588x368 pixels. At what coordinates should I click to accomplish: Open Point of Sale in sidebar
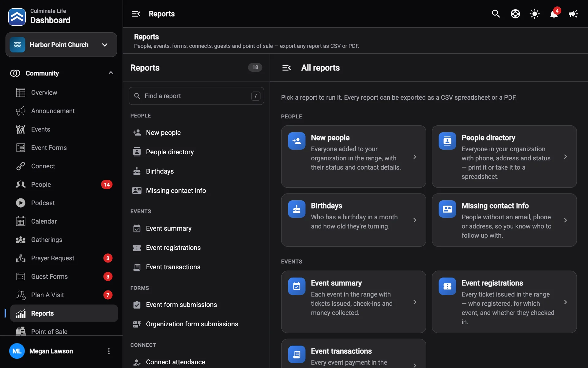64,332
